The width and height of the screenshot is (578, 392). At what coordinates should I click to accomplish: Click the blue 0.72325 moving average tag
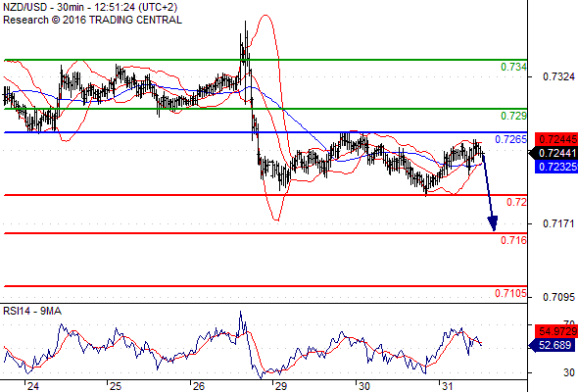(556, 167)
